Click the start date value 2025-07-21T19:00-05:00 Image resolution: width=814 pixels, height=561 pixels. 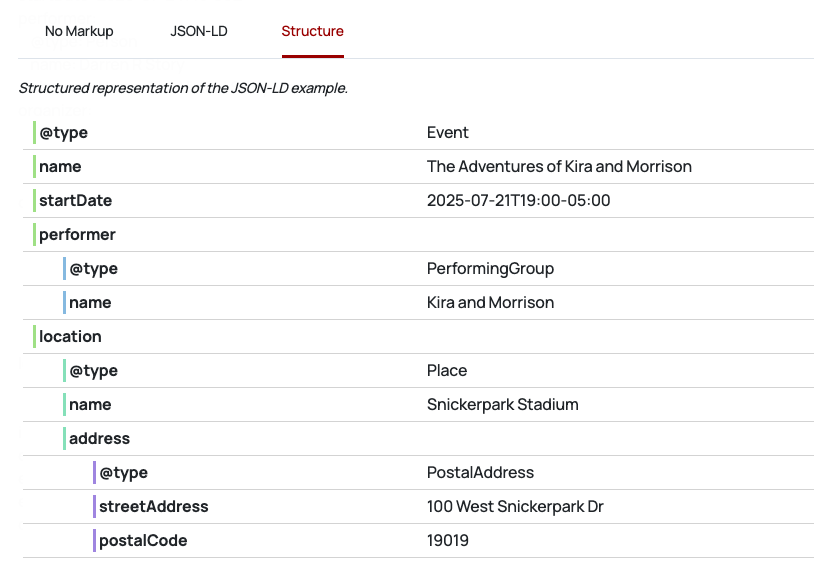518,201
